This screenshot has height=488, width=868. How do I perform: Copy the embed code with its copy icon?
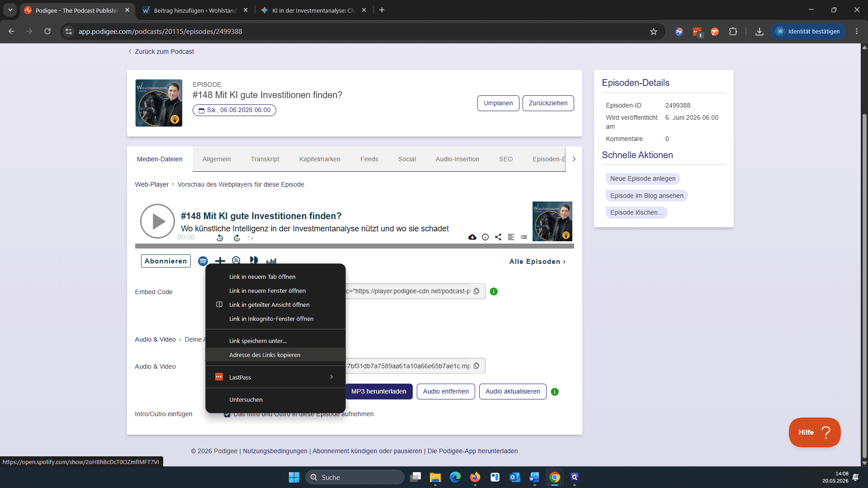pyautogui.click(x=476, y=291)
